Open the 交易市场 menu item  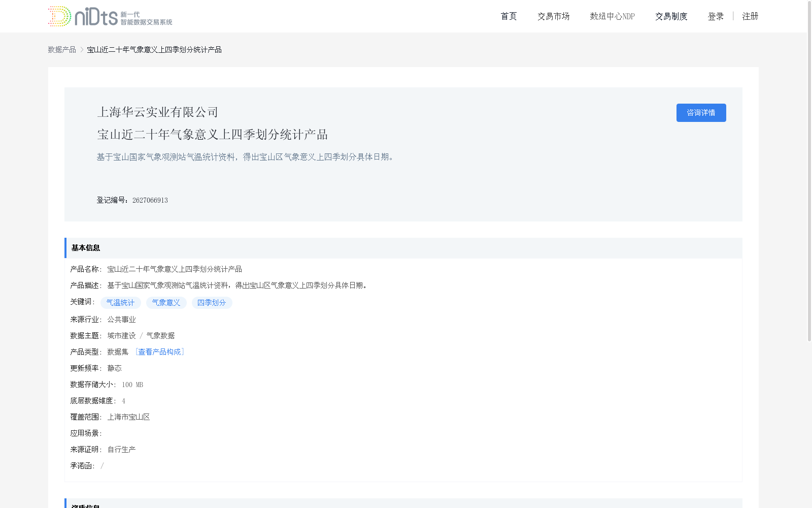point(553,16)
